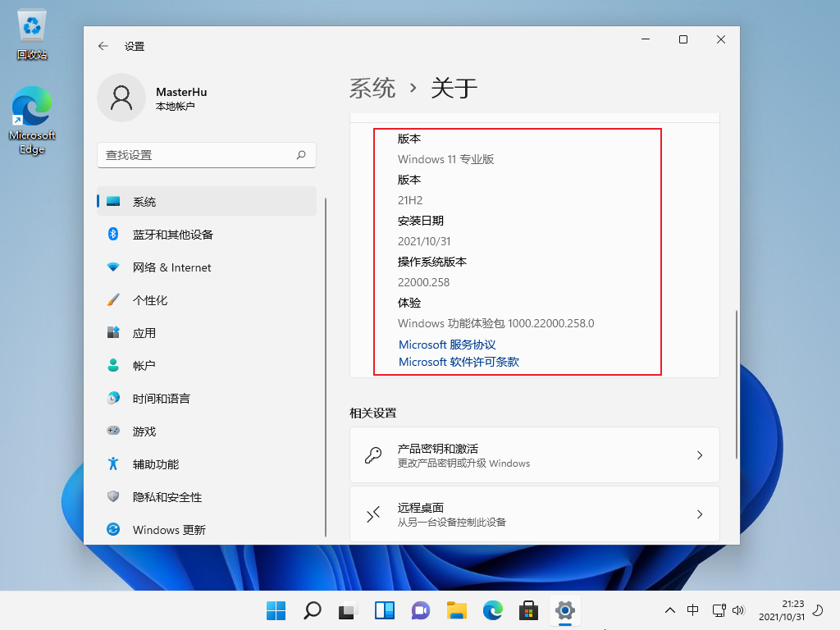Click the Windows Update sync icon
The image size is (840, 630).
(x=113, y=529)
